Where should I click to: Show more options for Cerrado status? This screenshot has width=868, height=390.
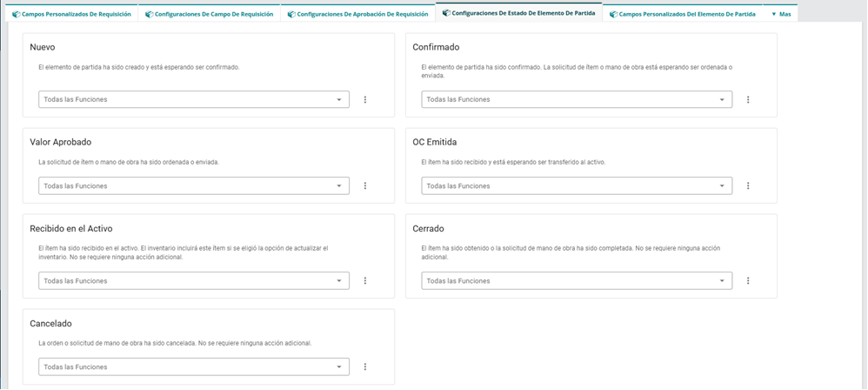coord(748,281)
